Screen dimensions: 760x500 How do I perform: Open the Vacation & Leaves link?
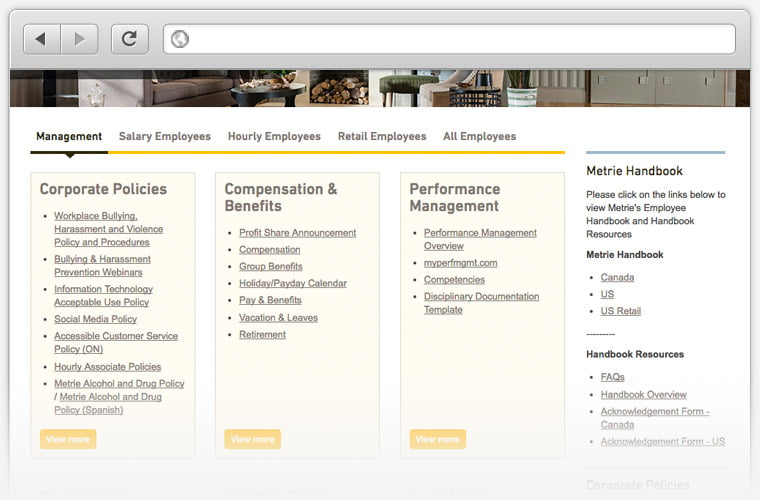coord(278,317)
